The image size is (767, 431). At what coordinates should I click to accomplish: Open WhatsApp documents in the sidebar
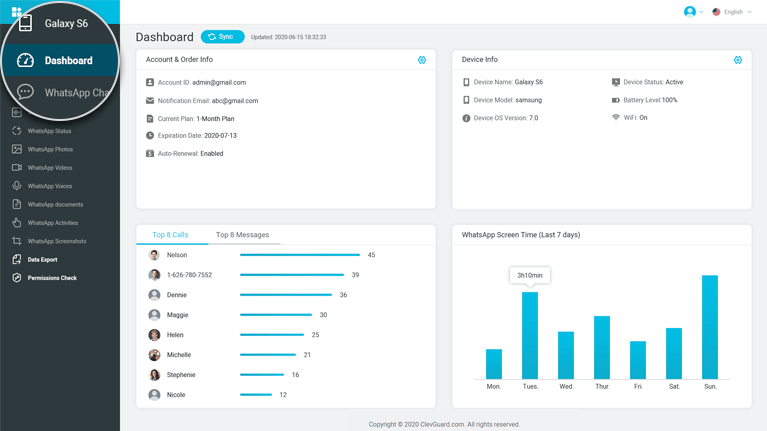point(55,204)
